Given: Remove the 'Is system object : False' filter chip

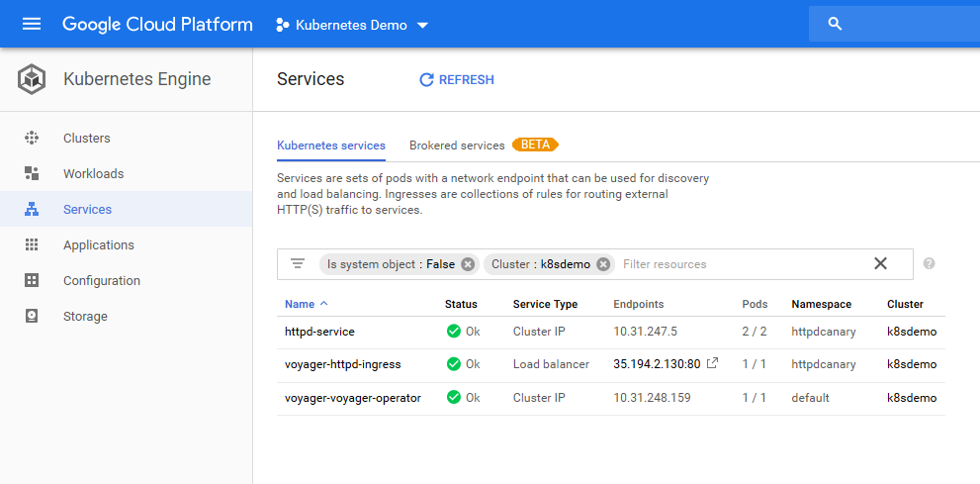Looking at the screenshot, I should pyautogui.click(x=468, y=264).
